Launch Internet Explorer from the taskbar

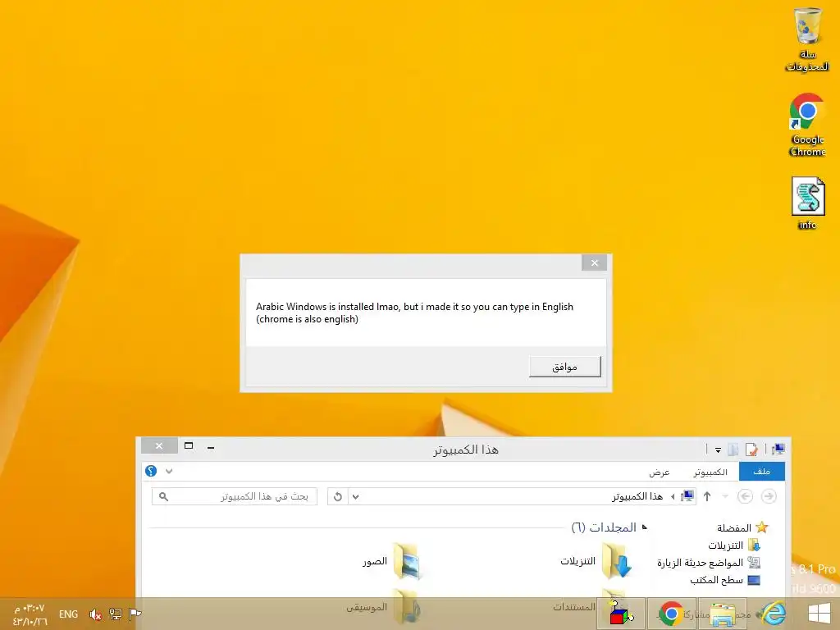click(772, 614)
